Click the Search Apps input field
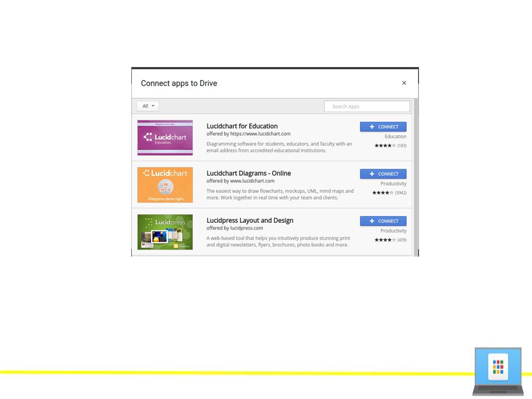 (x=367, y=106)
